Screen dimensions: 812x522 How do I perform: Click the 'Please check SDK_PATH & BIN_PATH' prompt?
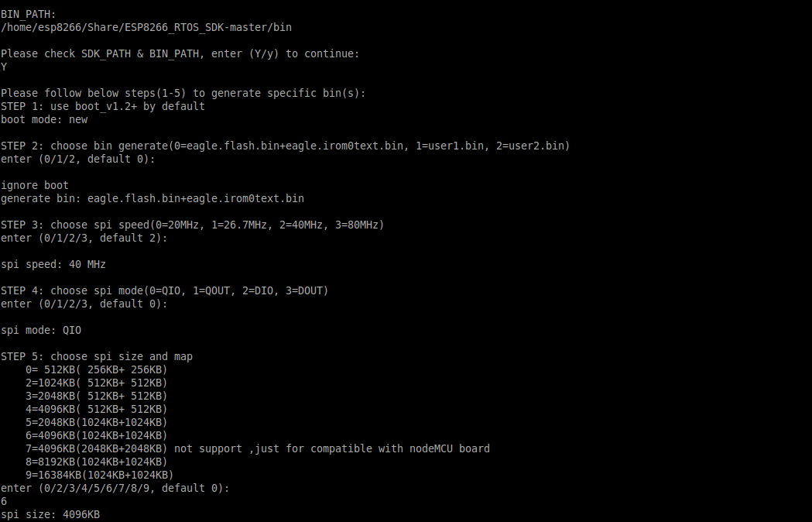180,54
